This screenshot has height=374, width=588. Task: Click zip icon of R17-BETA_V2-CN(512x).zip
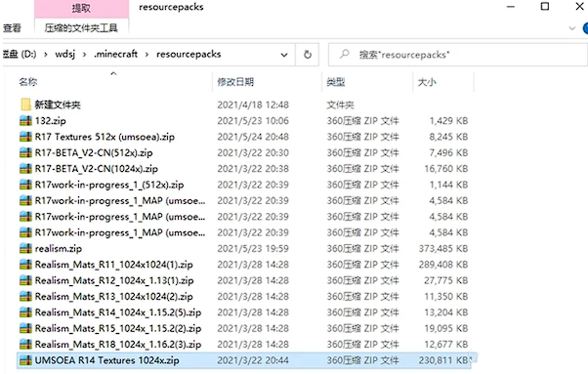click(25, 152)
